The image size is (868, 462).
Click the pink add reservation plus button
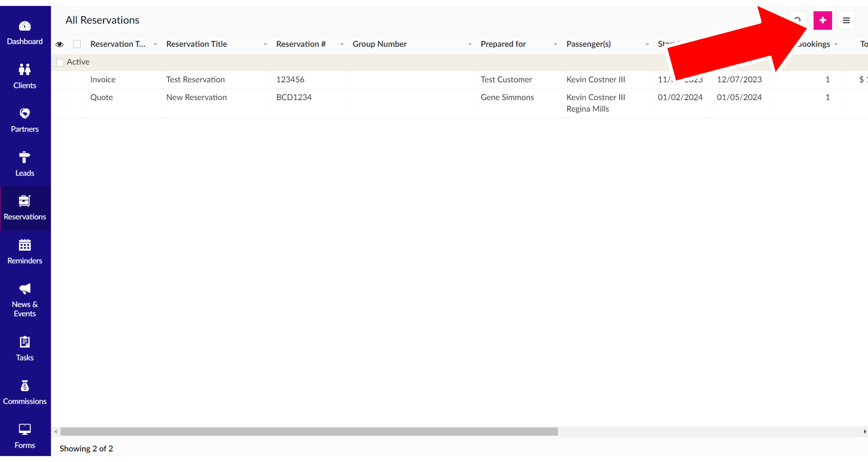[822, 20]
